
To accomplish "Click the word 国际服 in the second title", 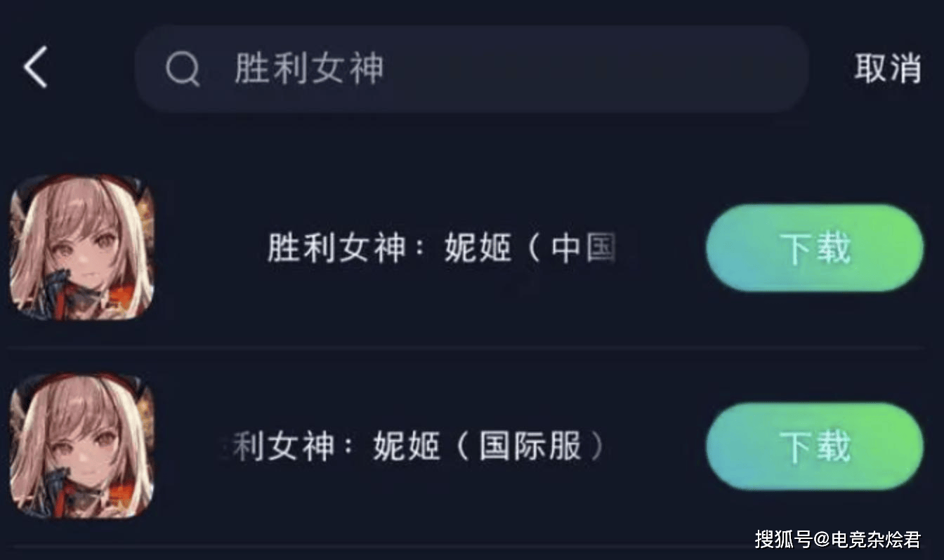I will point(531,447).
